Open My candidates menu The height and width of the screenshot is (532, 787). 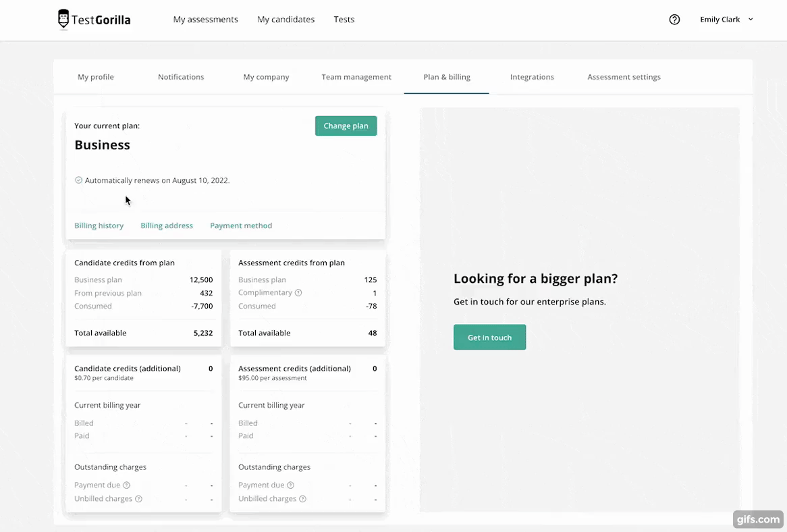pos(286,20)
